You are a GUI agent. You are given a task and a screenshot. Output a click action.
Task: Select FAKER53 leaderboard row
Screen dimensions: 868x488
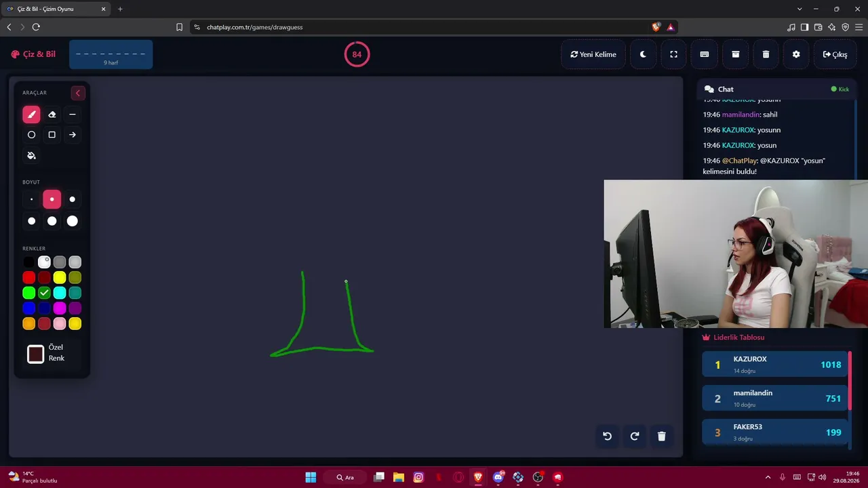coord(775,432)
